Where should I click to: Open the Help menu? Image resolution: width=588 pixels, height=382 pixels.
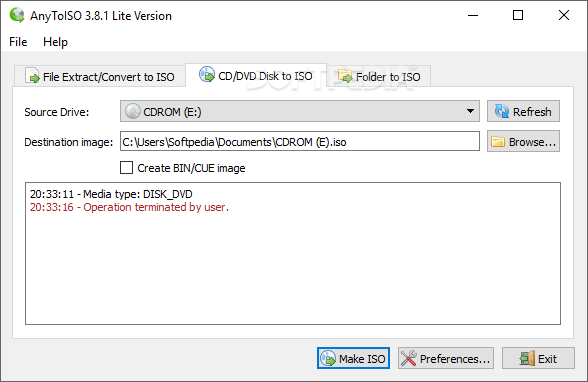pos(55,42)
